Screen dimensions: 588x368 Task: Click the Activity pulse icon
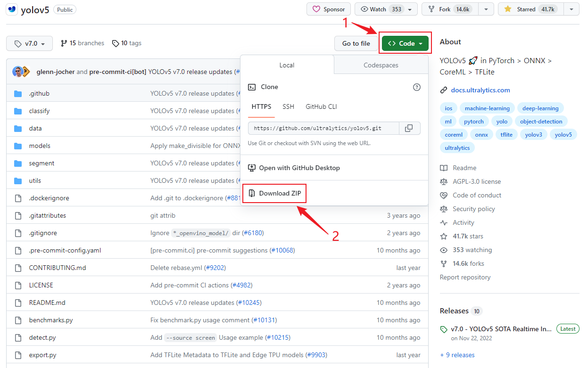pos(444,222)
